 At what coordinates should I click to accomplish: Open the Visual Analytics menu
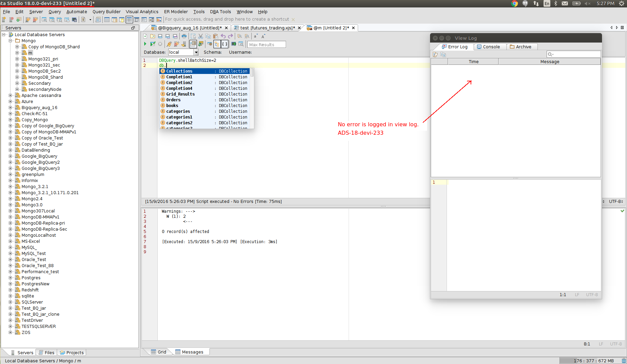coord(142,11)
